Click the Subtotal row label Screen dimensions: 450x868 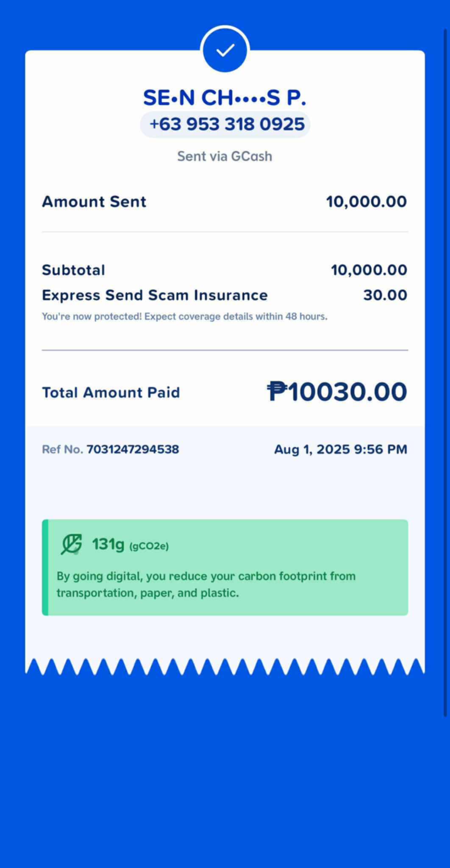[x=73, y=270]
